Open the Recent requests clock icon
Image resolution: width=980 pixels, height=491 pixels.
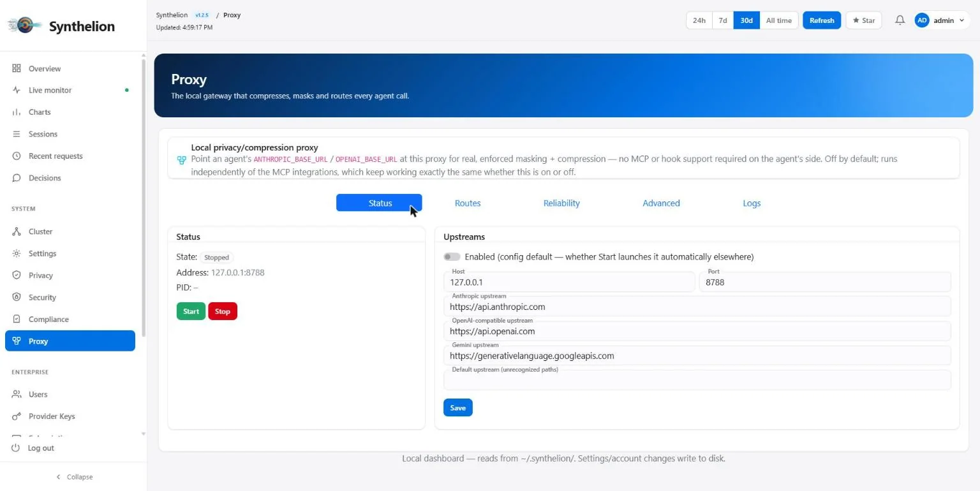[17, 156]
